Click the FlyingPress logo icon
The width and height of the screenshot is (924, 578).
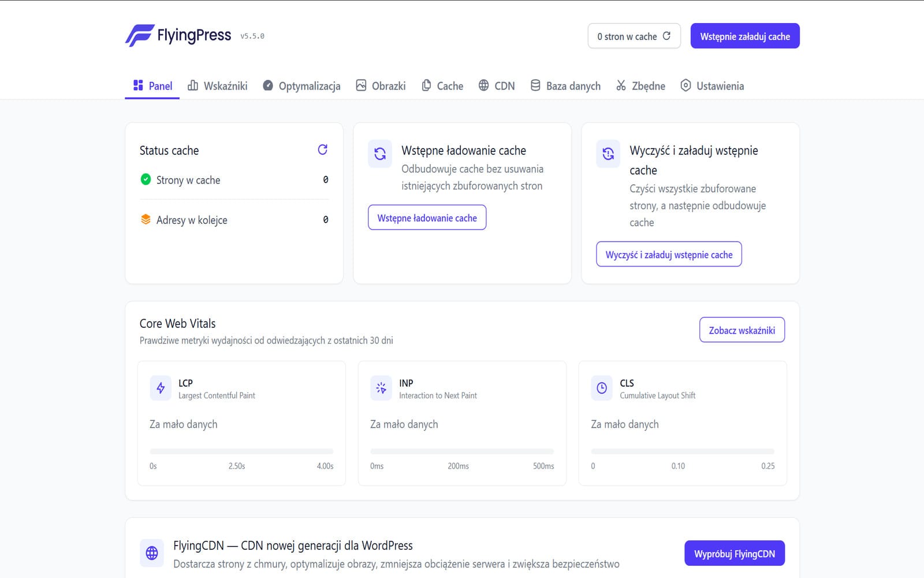(140, 35)
